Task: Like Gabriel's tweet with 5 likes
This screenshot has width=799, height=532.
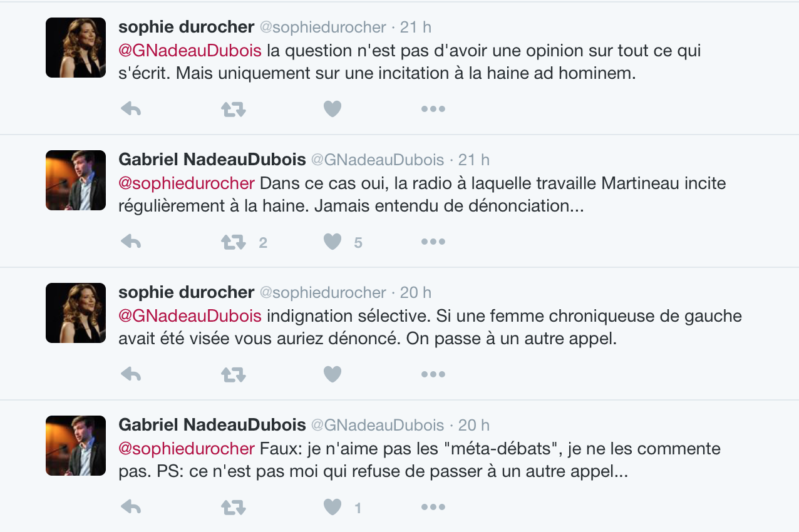Action: 332,242
